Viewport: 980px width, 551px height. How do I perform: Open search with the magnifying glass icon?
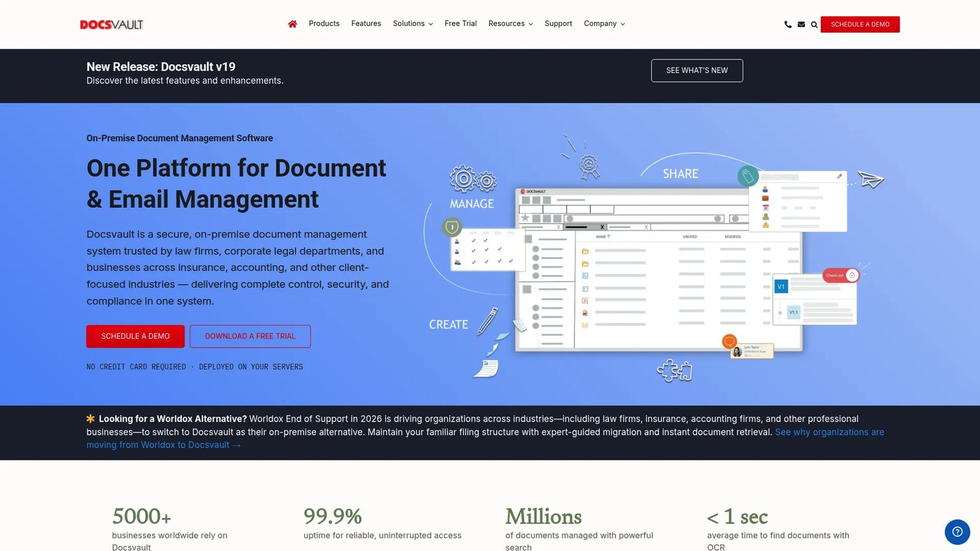[x=814, y=25]
